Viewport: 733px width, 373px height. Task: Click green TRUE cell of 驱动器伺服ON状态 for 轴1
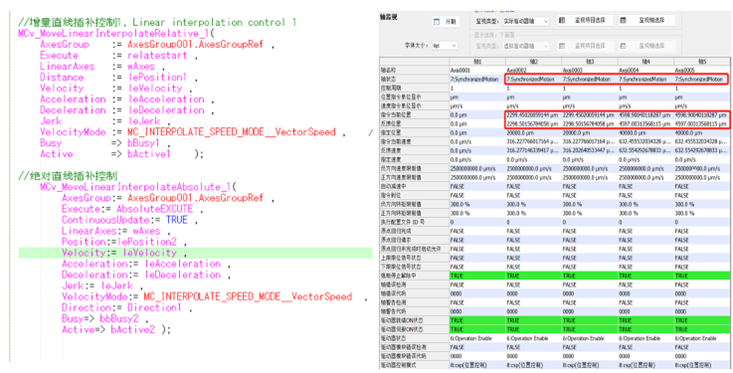point(477,330)
